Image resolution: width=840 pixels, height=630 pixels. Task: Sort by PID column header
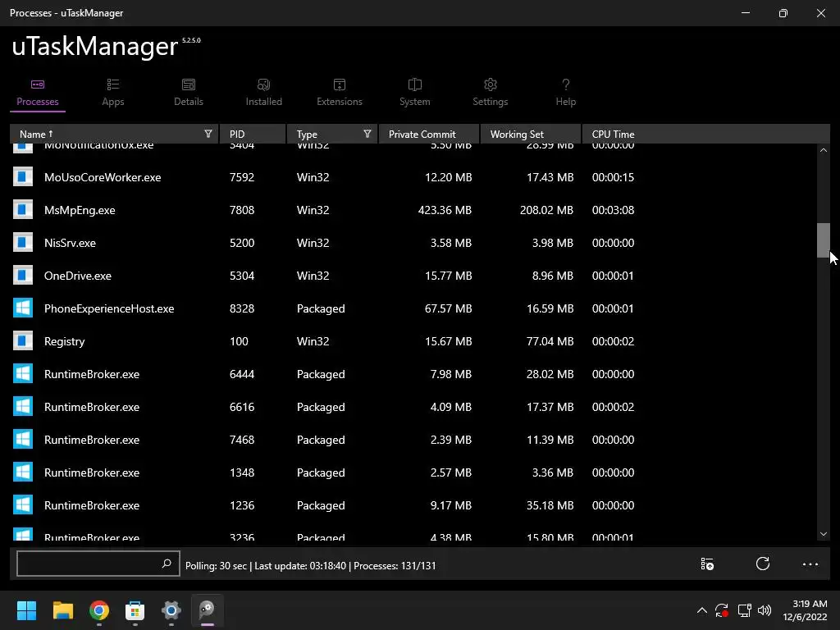point(253,134)
